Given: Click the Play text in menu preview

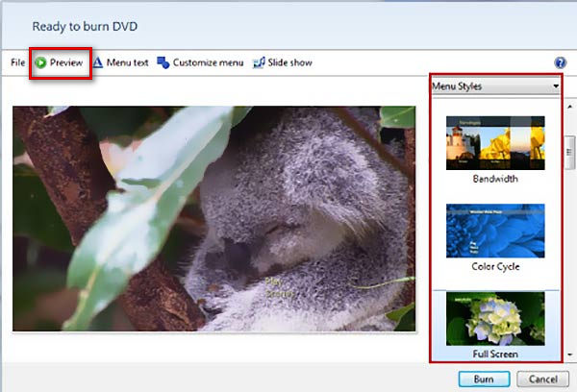Looking at the screenshot, I should pyautogui.click(x=273, y=282).
